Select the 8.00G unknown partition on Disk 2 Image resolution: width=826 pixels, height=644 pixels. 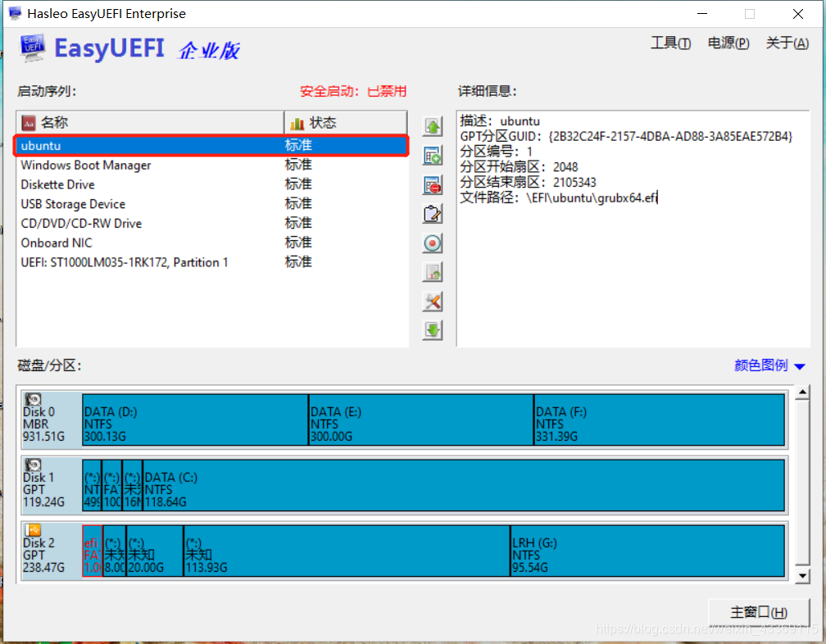click(115, 551)
